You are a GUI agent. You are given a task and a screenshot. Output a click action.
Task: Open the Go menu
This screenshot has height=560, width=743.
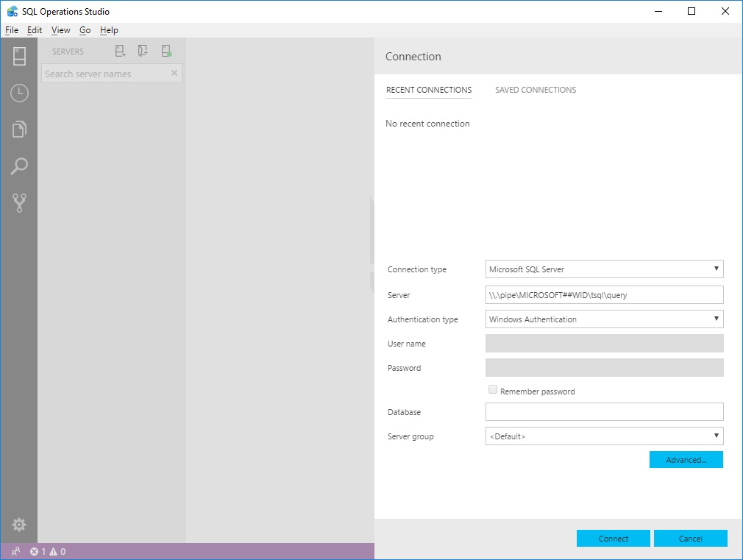pyautogui.click(x=85, y=30)
